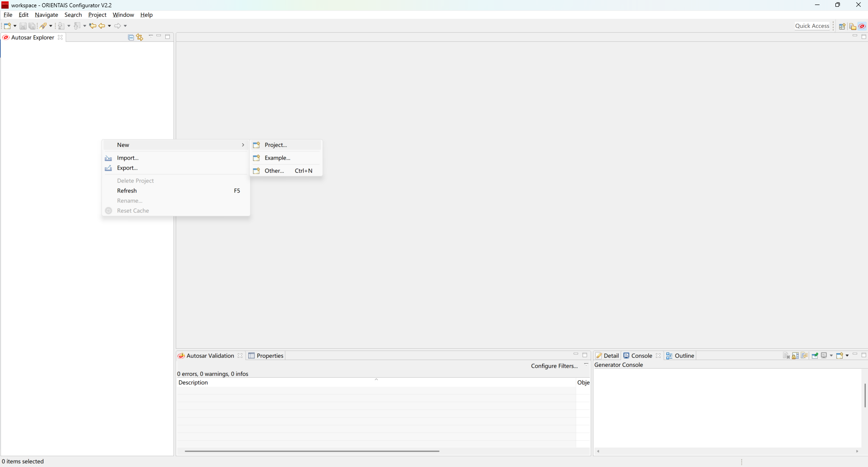Toggle Scroll Lock in the Console toolbar
Viewport: 868px width, 467px height.
click(x=796, y=356)
